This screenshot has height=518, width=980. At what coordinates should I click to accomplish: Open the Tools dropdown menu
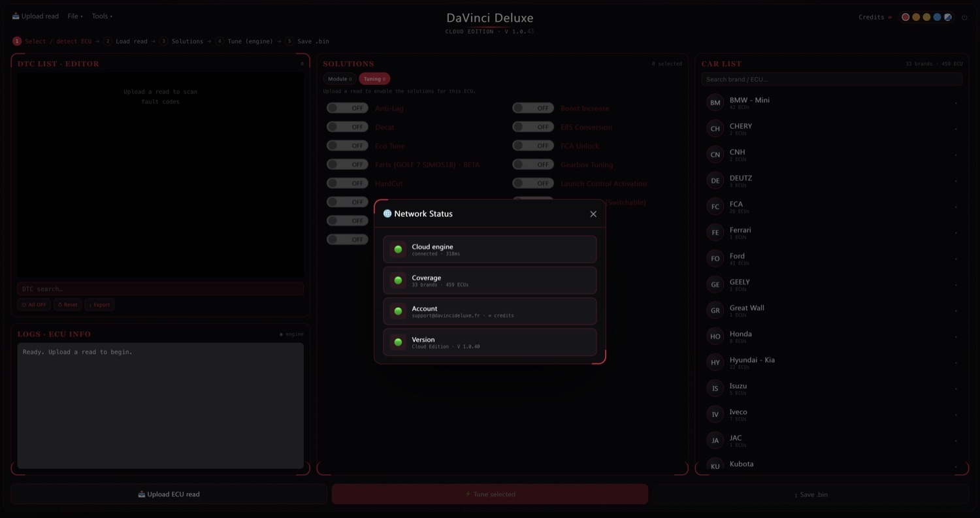[102, 16]
